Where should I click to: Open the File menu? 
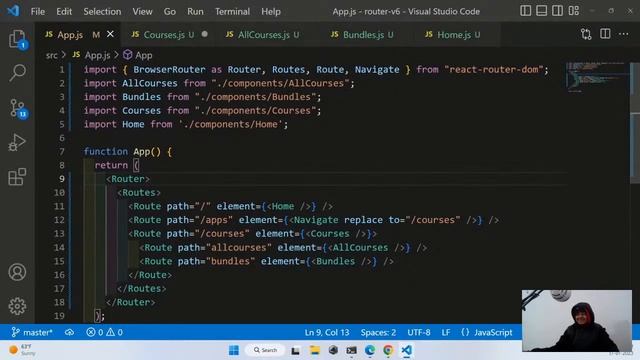point(38,11)
